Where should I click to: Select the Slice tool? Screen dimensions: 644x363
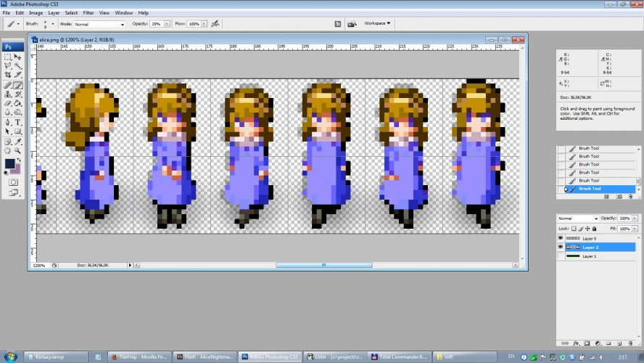click(x=17, y=75)
